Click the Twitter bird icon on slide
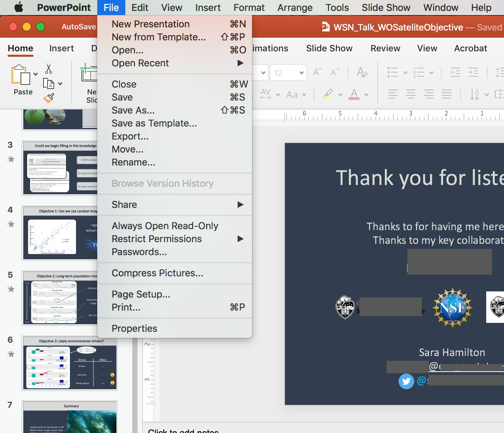Screen dimensions: 504x433 406,381
